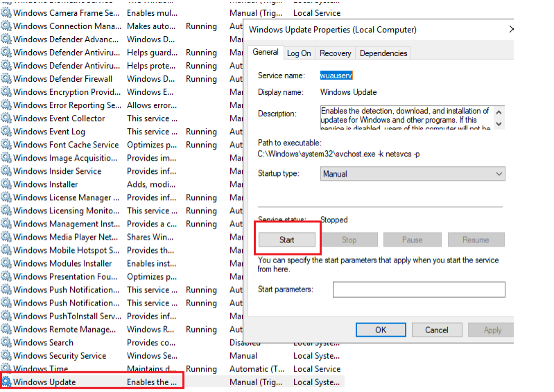Click the Windows Media Player Network gear icon
This screenshot has width=554, height=392.
(x=6, y=237)
